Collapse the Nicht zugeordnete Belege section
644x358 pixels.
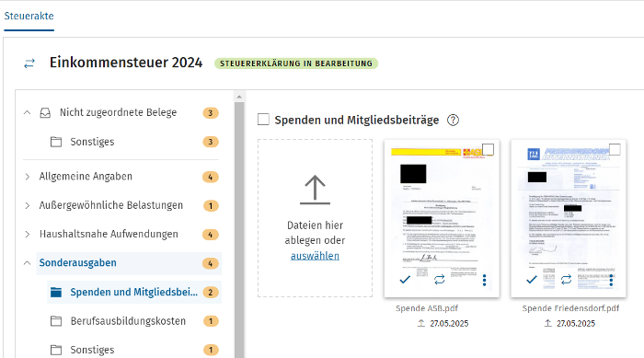pos(27,112)
